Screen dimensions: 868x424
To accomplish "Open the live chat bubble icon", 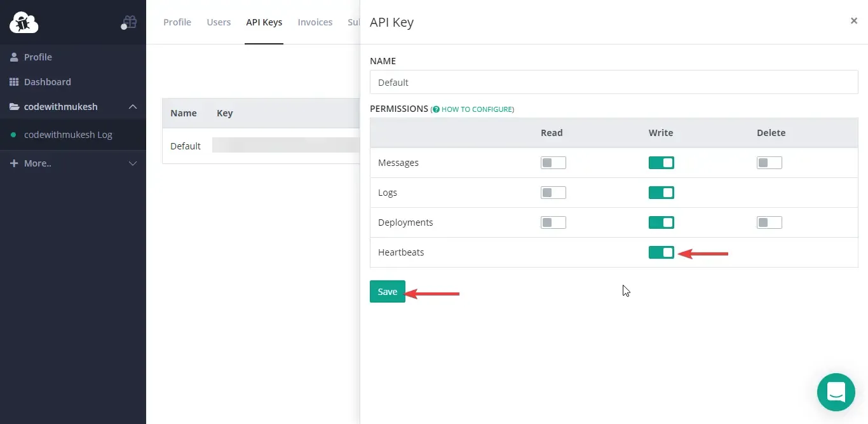I will click(836, 392).
